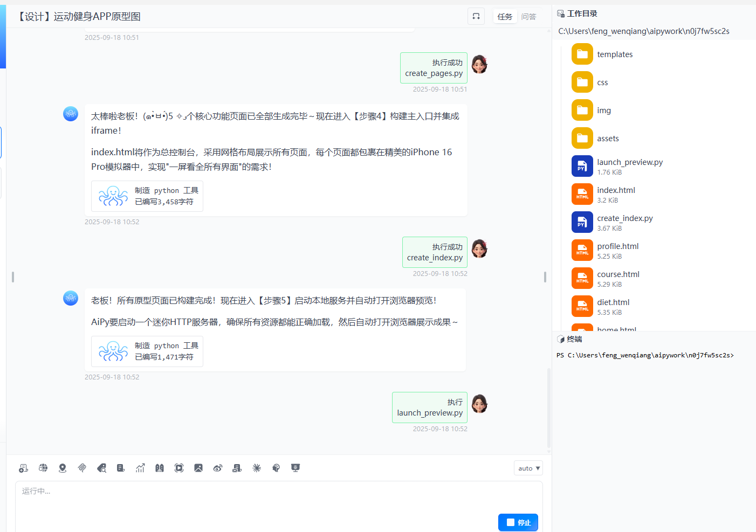This screenshot has width=756, height=532.
Task: Click the trend chart analysis icon
Action: [x=140, y=468]
